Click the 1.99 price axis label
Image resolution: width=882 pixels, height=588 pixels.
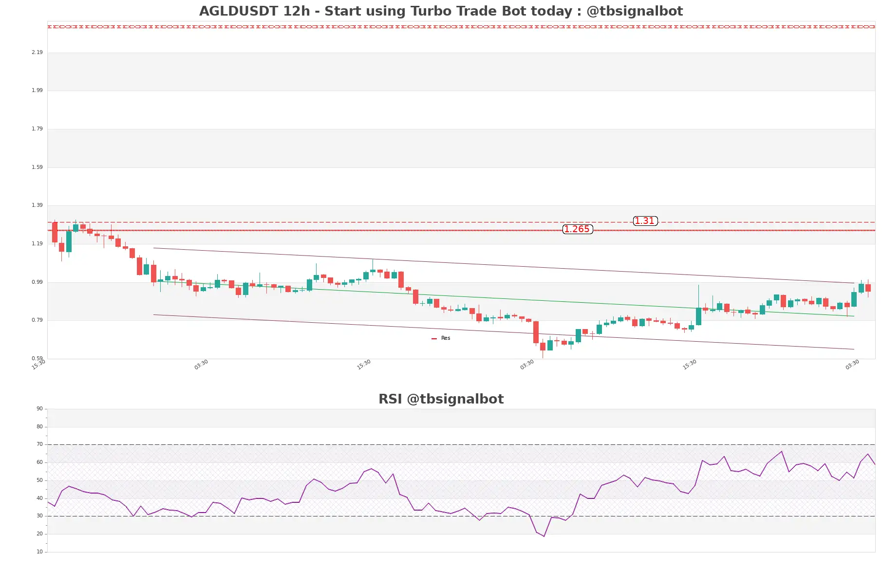coord(37,90)
